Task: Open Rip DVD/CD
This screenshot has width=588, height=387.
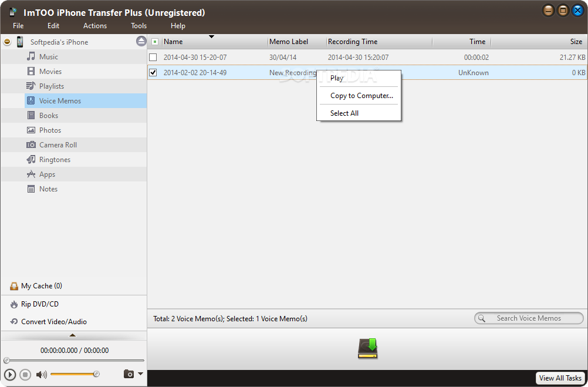Action: (40, 304)
